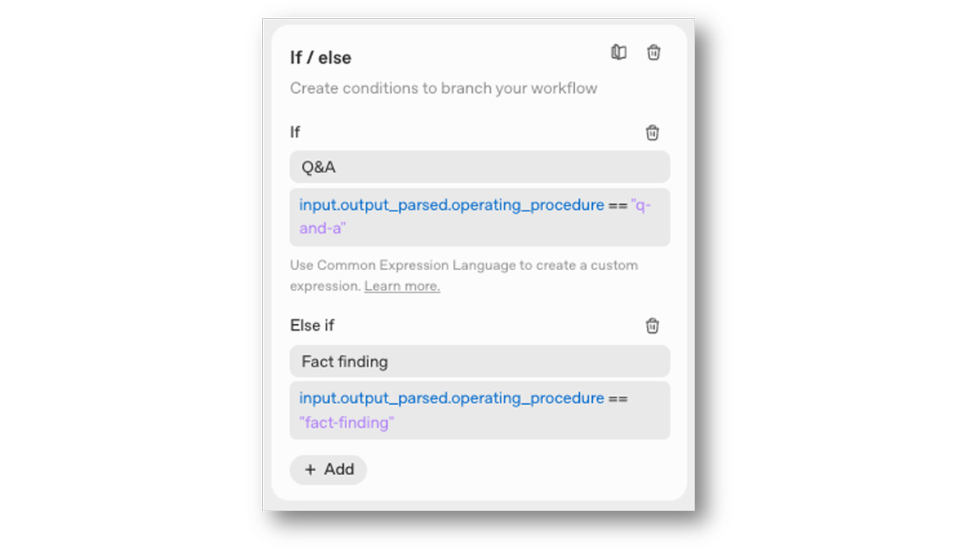Image resolution: width=980 pixels, height=551 pixels.
Task: Click the If / else panel title
Action: pos(321,58)
